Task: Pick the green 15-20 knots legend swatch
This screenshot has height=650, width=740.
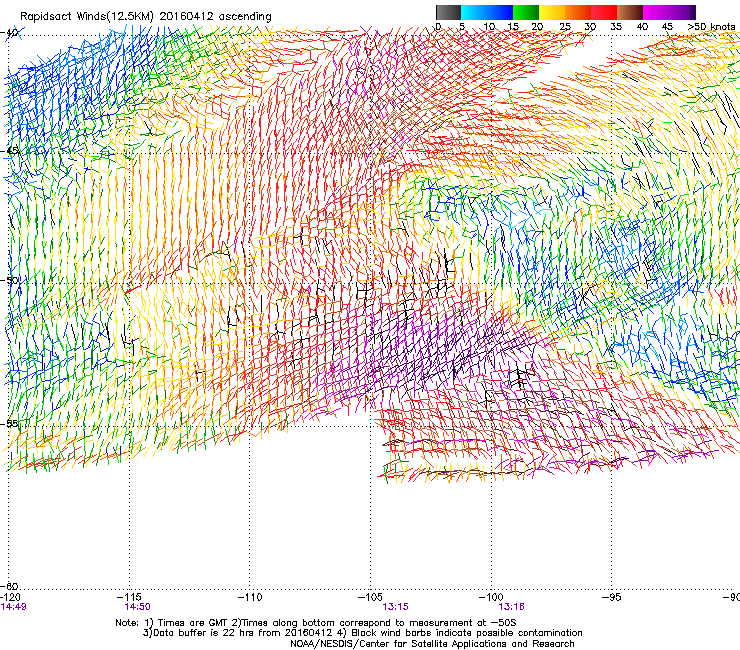Action: click(526, 12)
